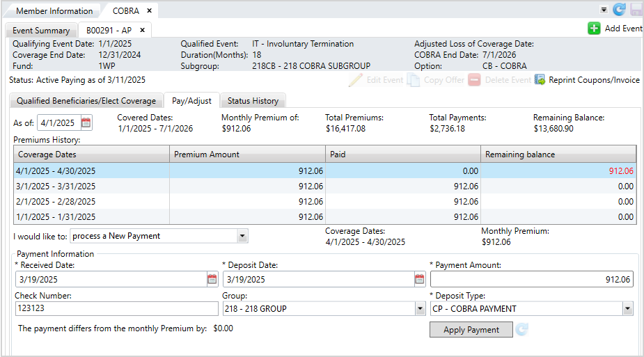Image resolution: width=644 pixels, height=357 pixels.
Task: Open the As of date calendar picker
Action: (x=86, y=122)
